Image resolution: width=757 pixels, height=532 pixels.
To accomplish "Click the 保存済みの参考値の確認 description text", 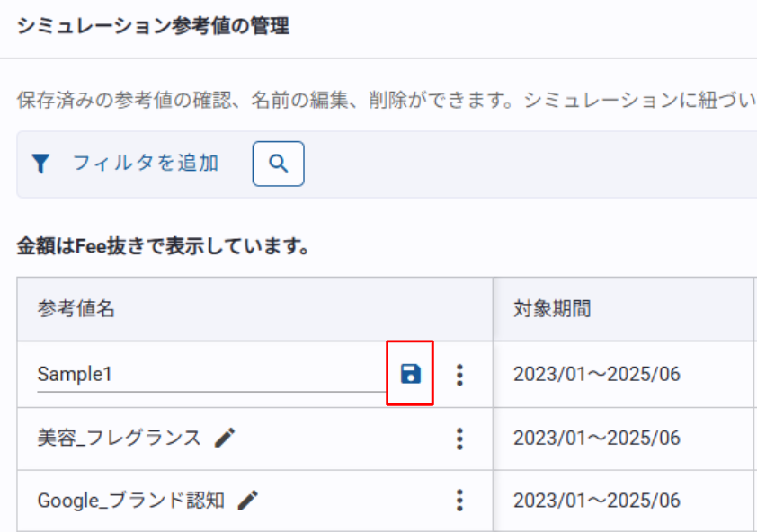I will [124, 100].
